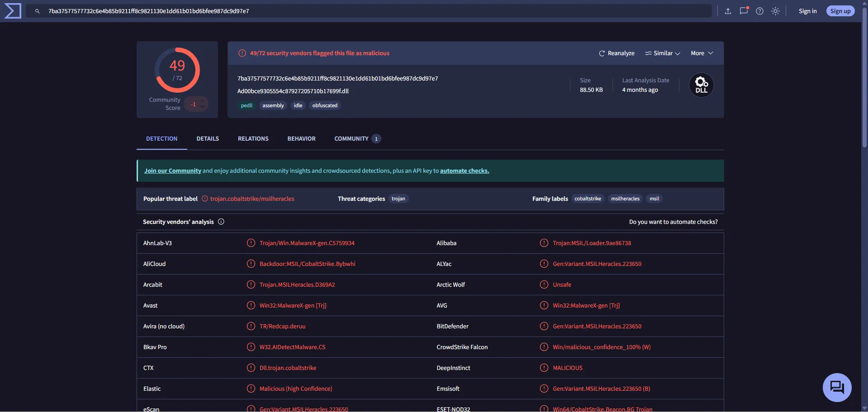The height and width of the screenshot is (412, 868).
Task: Click the VirusTotal logo icon
Action: 12,11
